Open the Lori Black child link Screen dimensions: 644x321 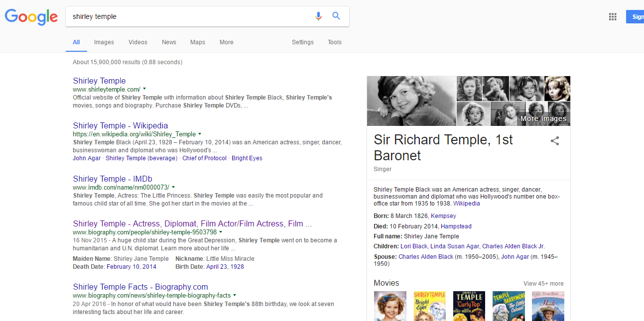click(x=414, y=246)
